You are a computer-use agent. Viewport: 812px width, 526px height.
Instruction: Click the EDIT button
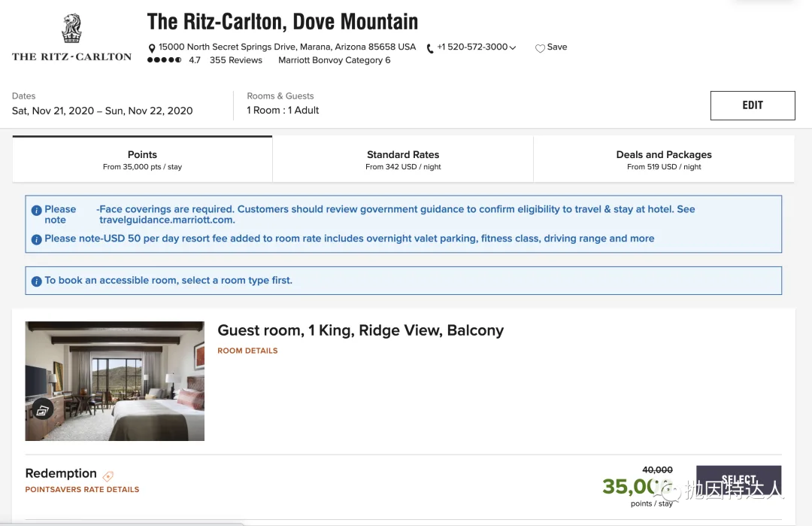click(753, 105)
